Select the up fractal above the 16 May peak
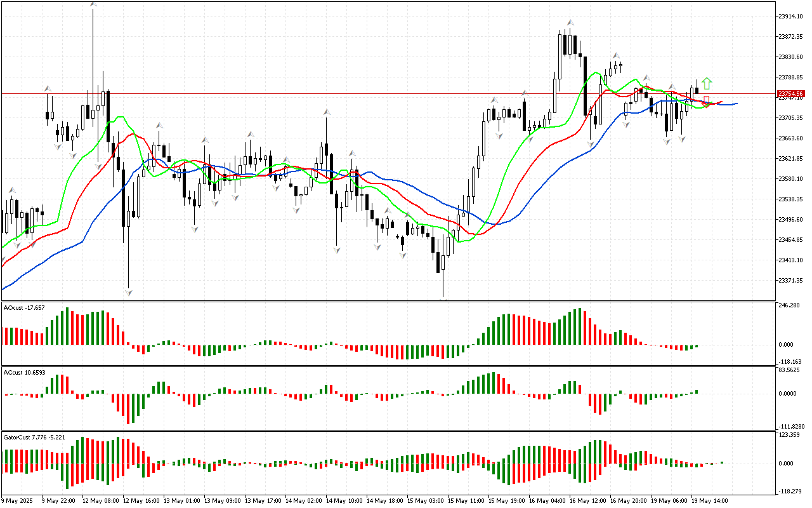Screen dimensions: 812x508 tap(570, 22)
